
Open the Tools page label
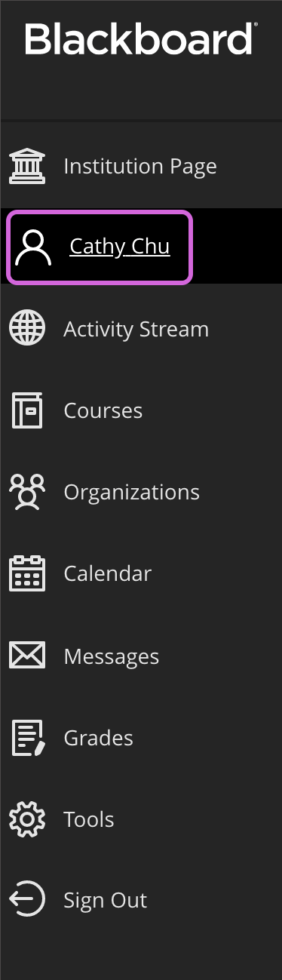pos(88,819)
